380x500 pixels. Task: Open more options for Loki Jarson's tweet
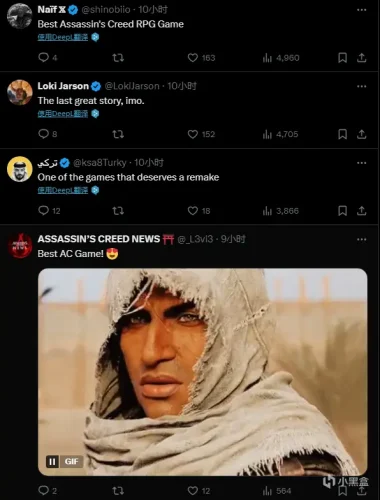coord(362,86)
